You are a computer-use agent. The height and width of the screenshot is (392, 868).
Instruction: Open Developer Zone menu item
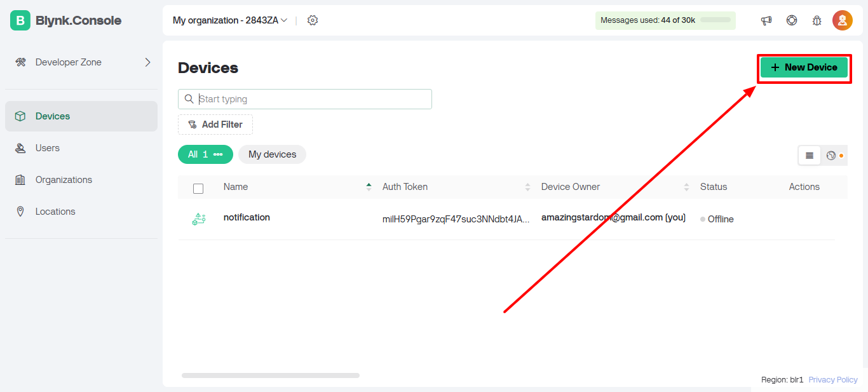click(x=81, y=62)
